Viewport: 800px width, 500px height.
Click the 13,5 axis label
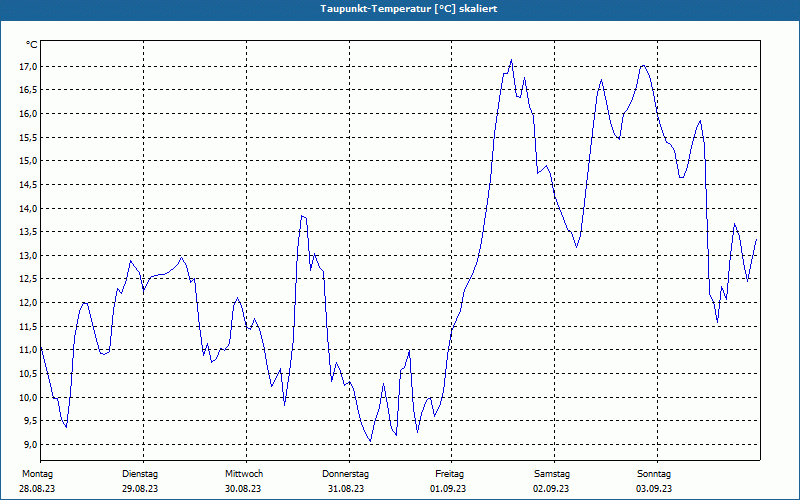30,232
